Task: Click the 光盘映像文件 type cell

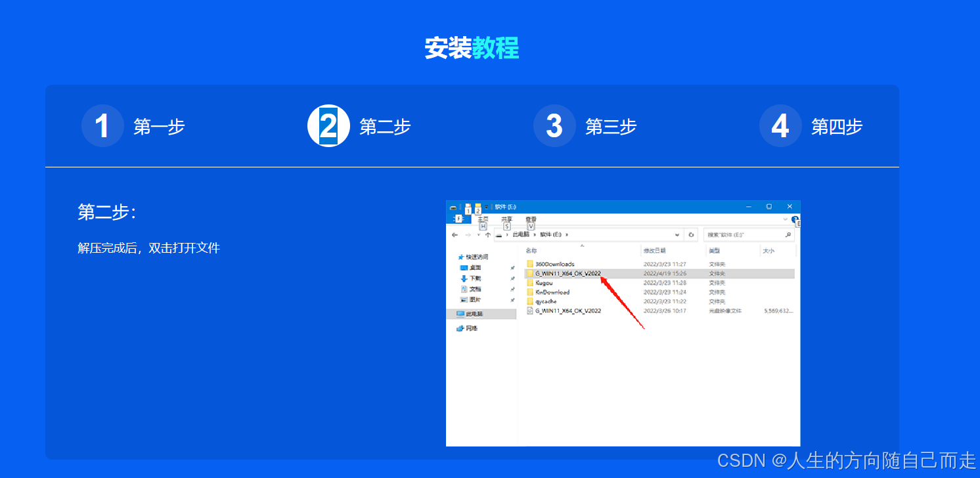Action: [x=725, y=311]
